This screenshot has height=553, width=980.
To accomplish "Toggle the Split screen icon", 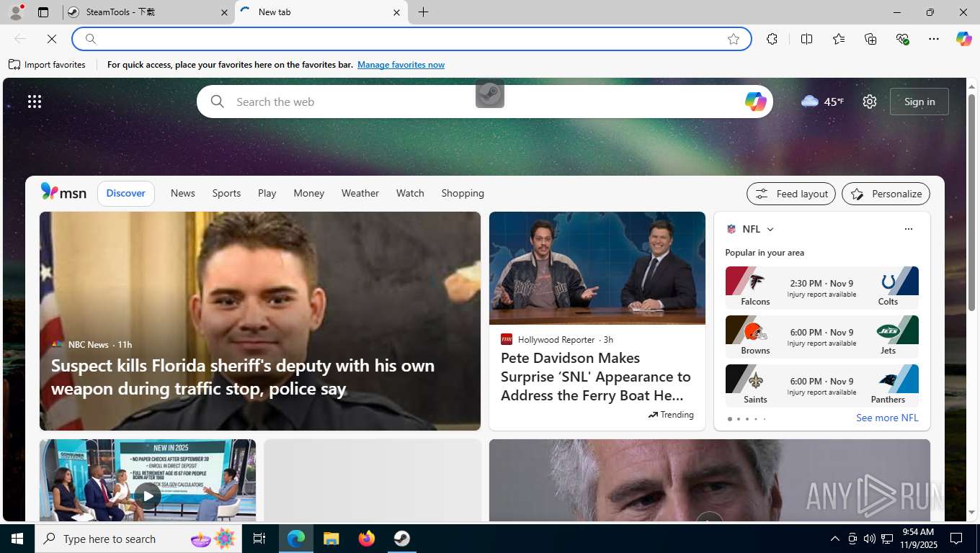I will pyautogui.click(x=807, y=39).
